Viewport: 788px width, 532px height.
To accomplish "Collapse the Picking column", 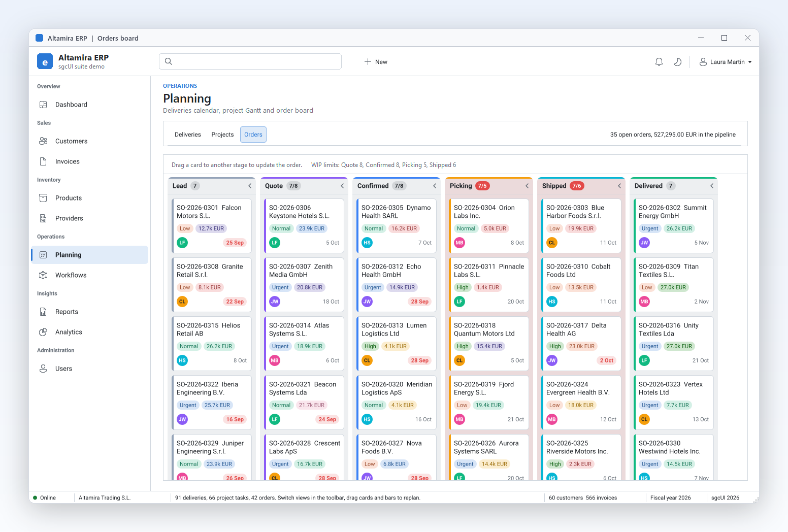I will pyautogui.click(x=527, y=186).
